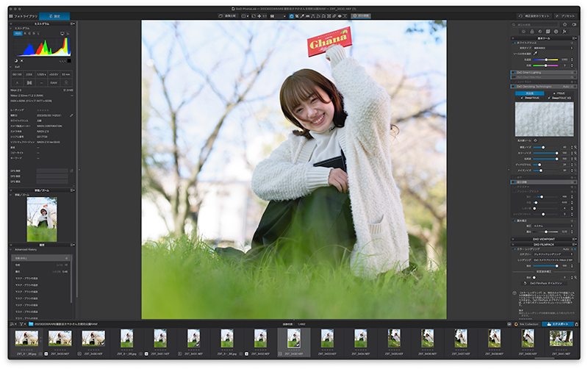Click the blue highlighted tool icon in toolbar
588x369 pixels.
[291, 16]
